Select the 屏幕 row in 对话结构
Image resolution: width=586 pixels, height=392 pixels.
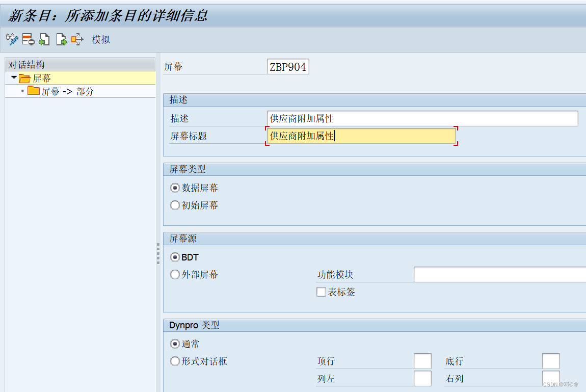pyautogui.click(x=80, y=78)
